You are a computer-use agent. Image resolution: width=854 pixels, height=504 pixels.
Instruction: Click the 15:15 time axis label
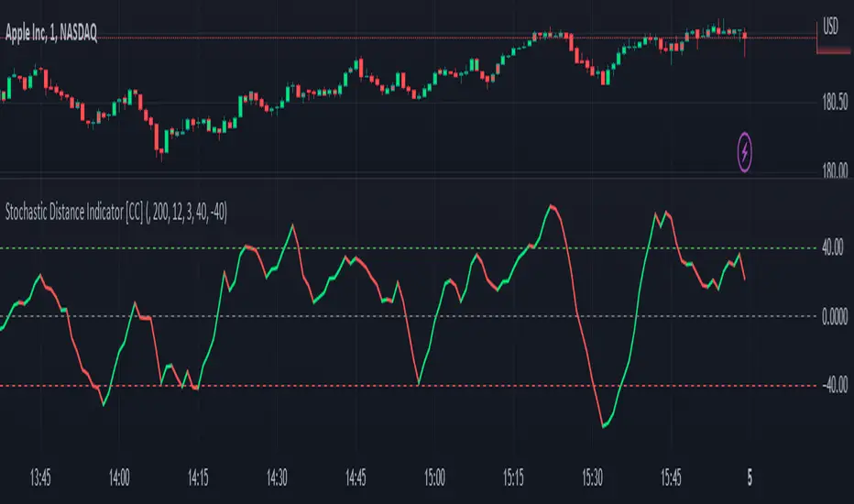pyautogui.click(x=513, y=477)
